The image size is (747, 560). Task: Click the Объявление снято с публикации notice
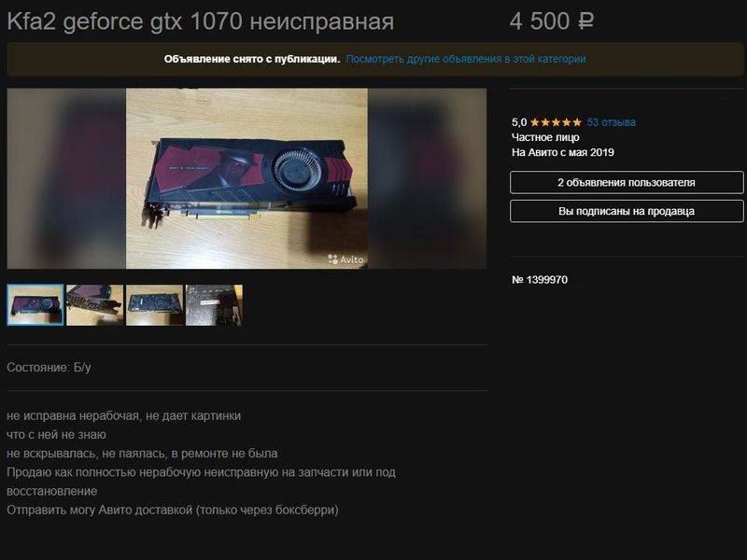point(252,59)
